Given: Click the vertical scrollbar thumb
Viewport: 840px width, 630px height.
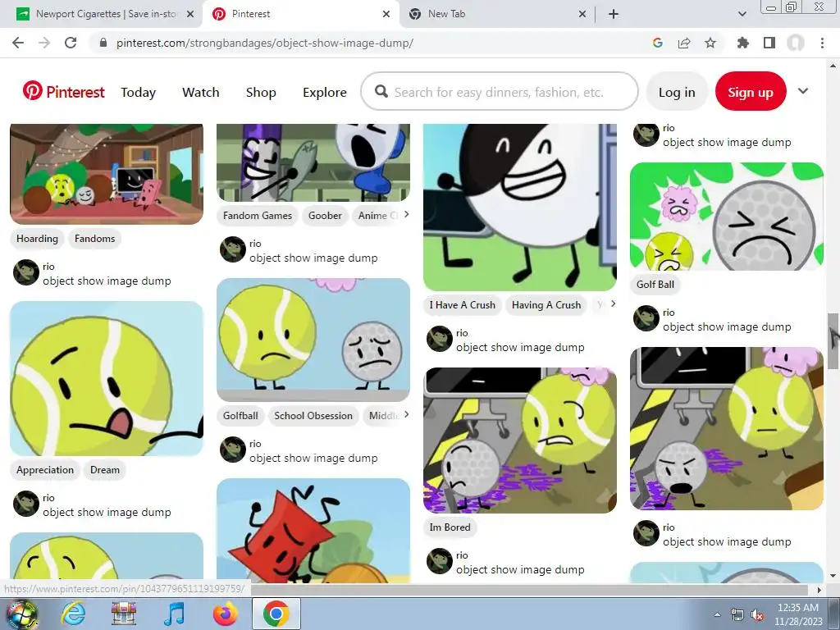Looking at the screenshot, I should click(833, 340).
